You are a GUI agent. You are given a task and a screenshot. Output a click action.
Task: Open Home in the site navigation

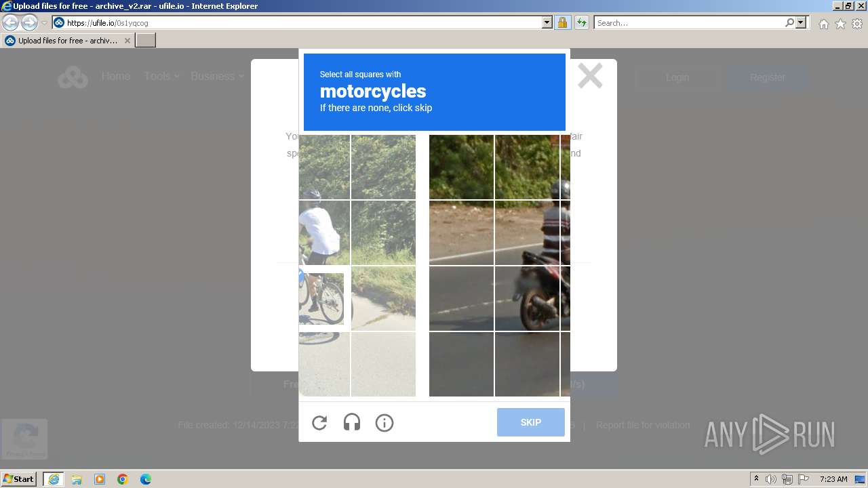[116, 77]
